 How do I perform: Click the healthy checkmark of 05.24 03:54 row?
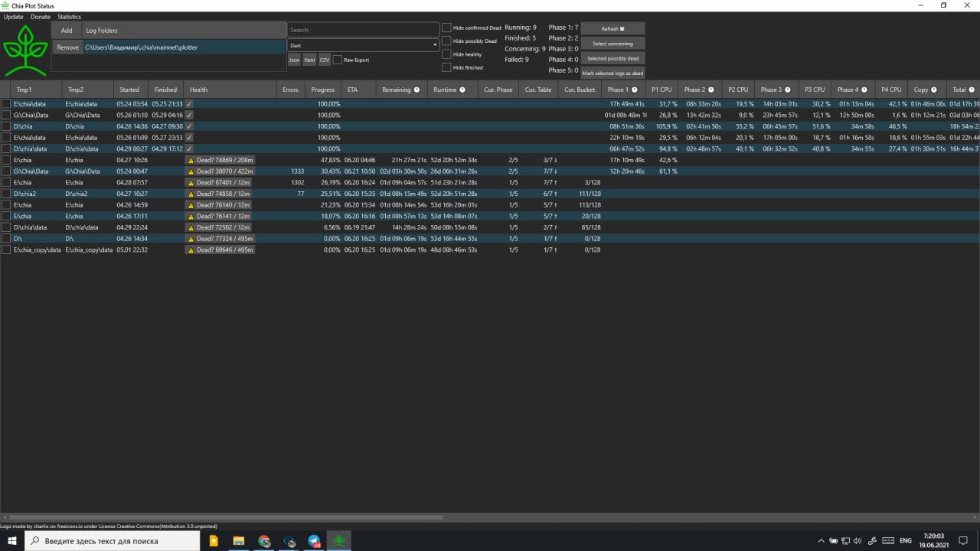coord(189,103)
